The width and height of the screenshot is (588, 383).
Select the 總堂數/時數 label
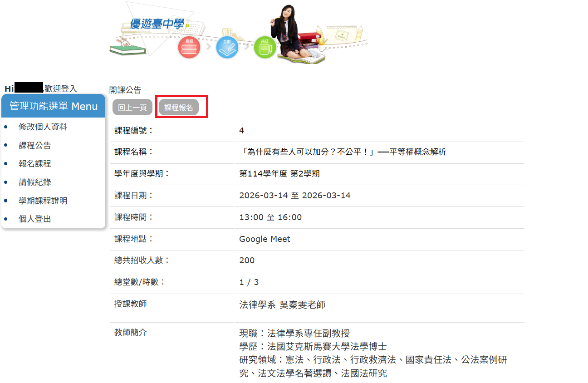point(140,282)
